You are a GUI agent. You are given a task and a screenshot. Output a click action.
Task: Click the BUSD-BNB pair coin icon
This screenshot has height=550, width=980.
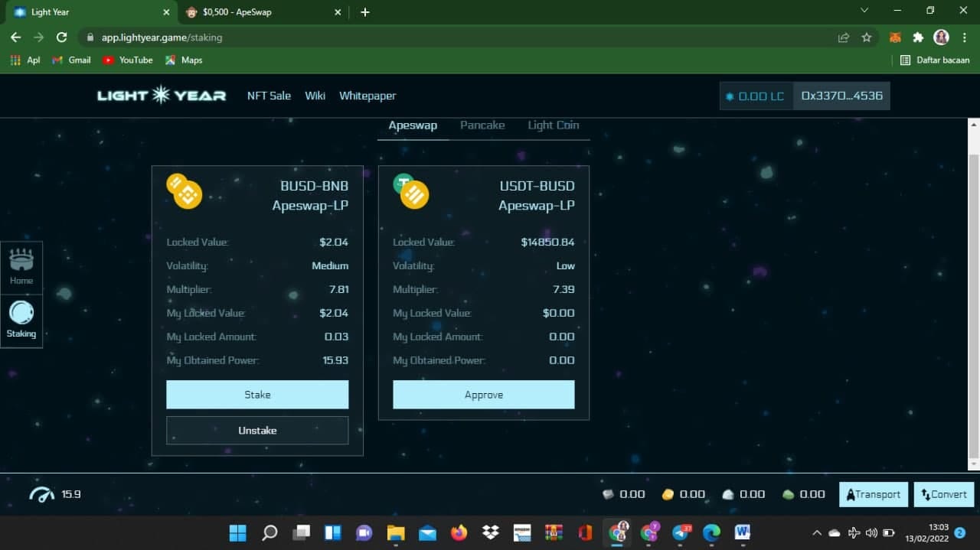(184, 191)
